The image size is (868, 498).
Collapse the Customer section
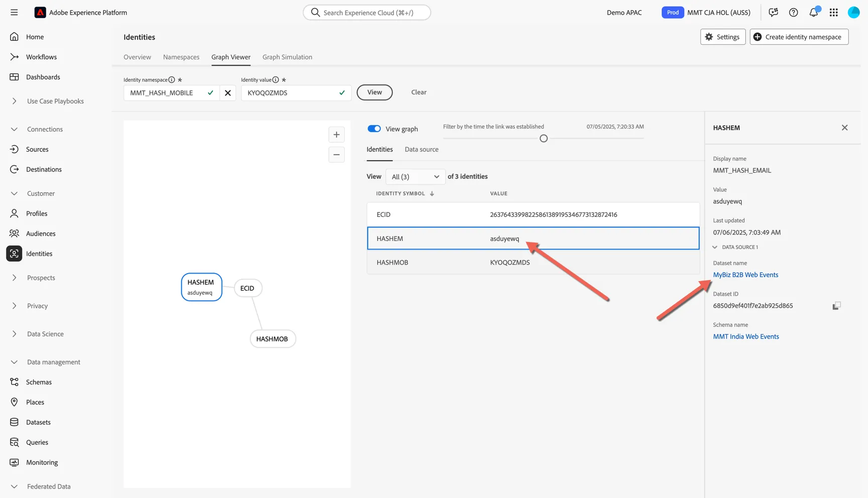(x=14, y=193)
